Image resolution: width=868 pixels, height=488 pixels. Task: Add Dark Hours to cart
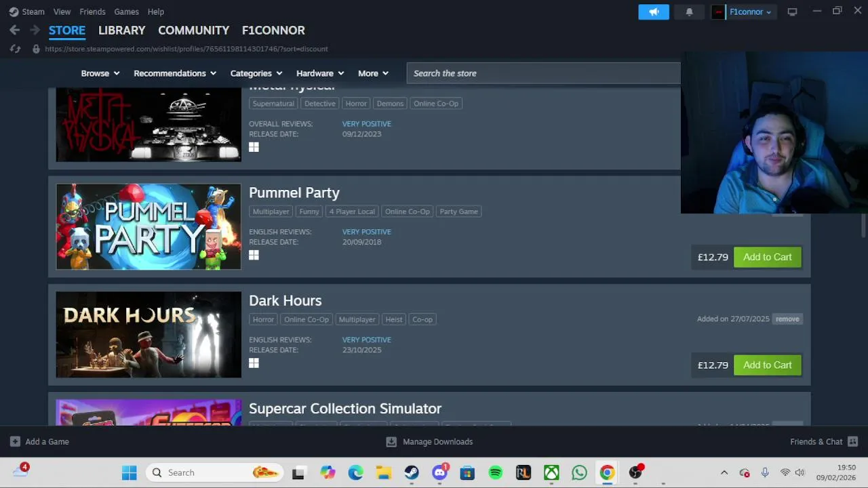pos(767,365)
